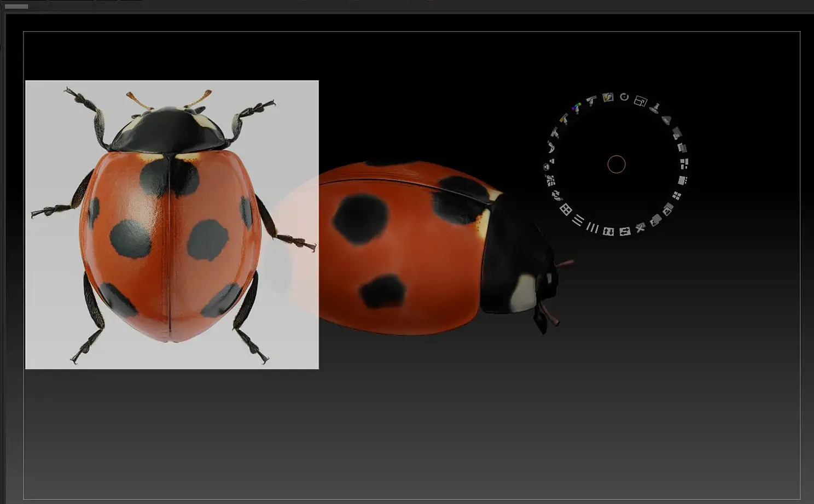Choose the Clone icon on the Spotlight dial
Screen dimensions: 814x504
(x=548, y=164)
